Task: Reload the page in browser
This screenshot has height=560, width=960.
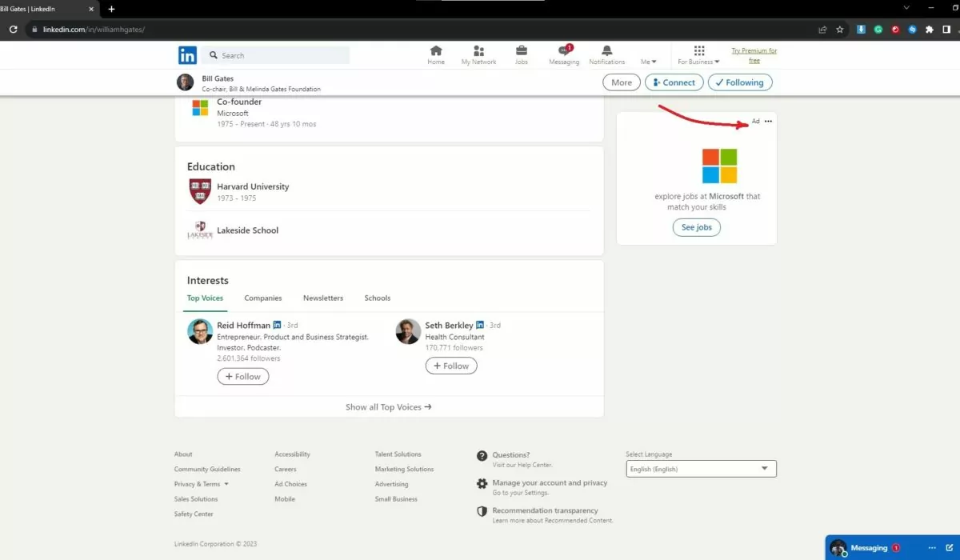Action: (14, 30)
